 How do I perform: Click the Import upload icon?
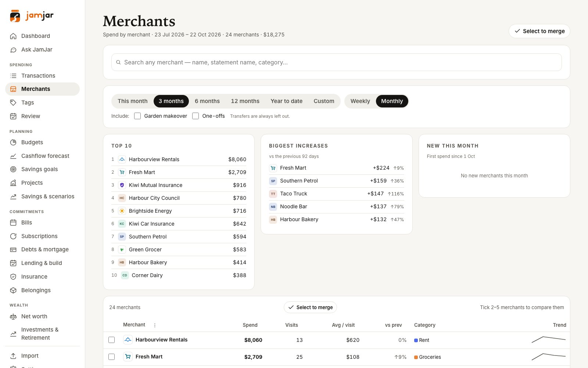pyautogui.click(x=13, y=356)
